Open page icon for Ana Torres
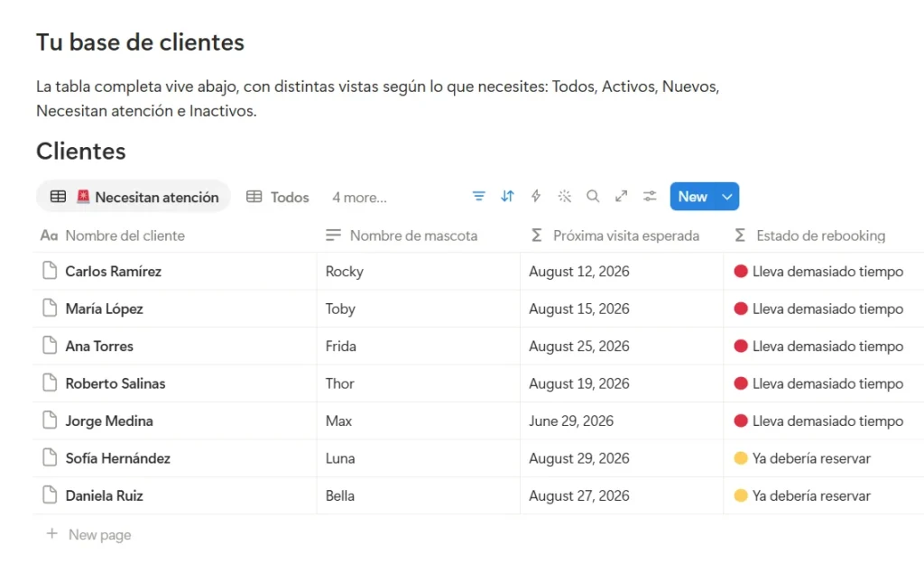The image size is (924, 582). [51, 346]
